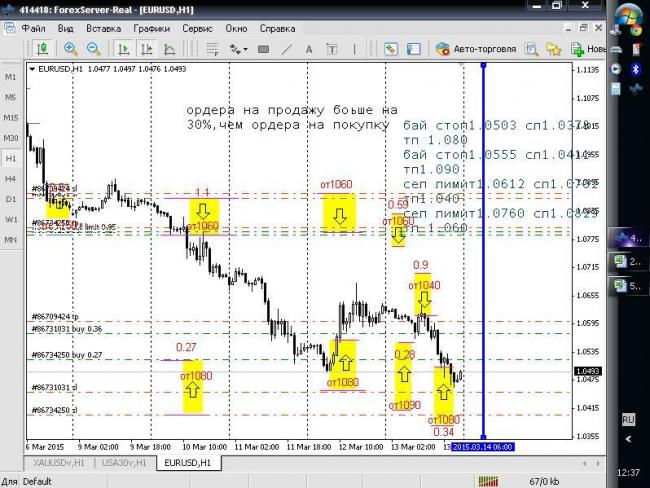
Task: Open the templates dropdown arrow
Action: point(246,49)
